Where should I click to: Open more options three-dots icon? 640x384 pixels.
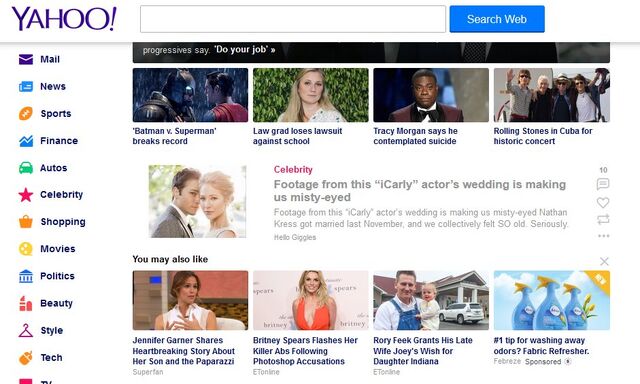(x=603, y=236)
